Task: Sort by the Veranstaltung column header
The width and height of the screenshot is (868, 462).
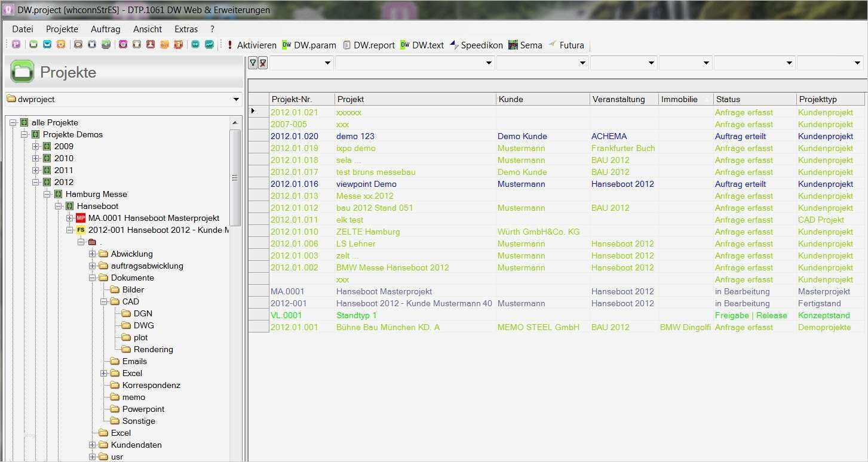Action: coord(624,99)
